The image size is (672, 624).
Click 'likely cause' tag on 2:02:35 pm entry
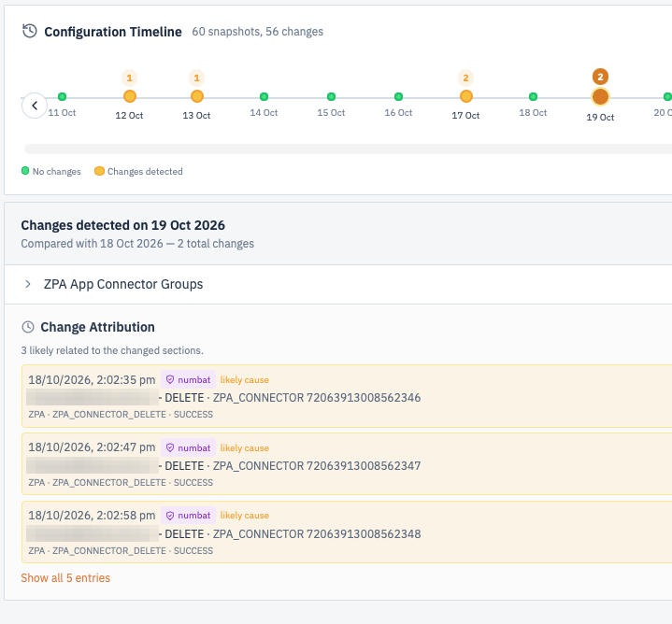pyautogui.click(x=245, y=380)
